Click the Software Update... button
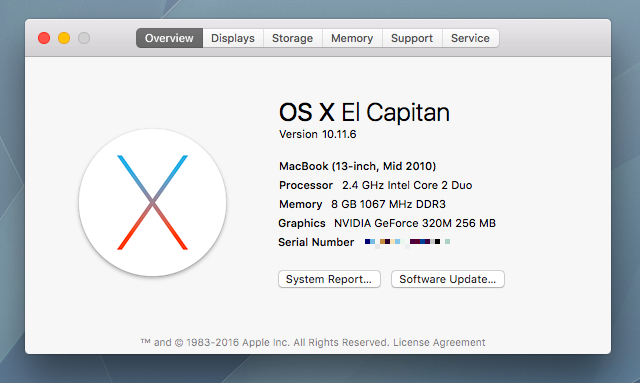The image size is (640, 383). pyautogui.click(x=448, y=279)
